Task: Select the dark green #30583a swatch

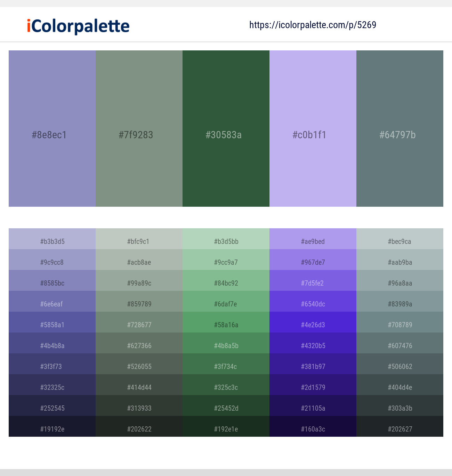Action: 226,129
